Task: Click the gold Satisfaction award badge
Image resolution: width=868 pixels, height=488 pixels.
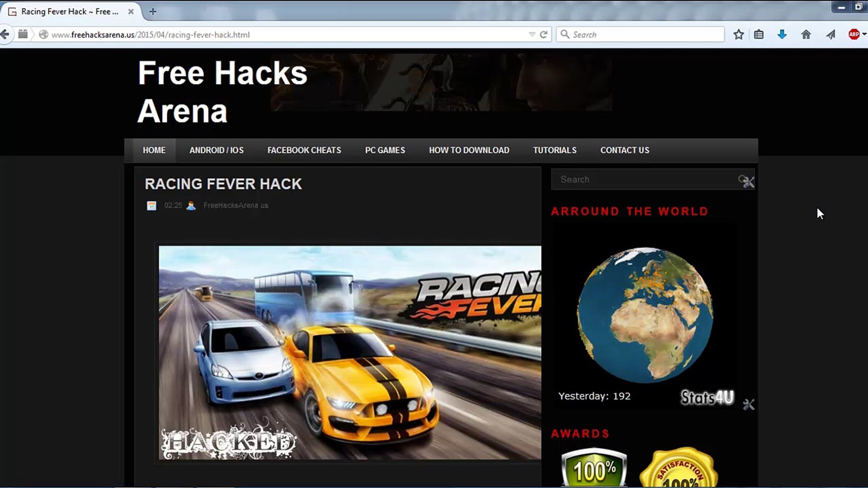Action: tap(679, 468)
